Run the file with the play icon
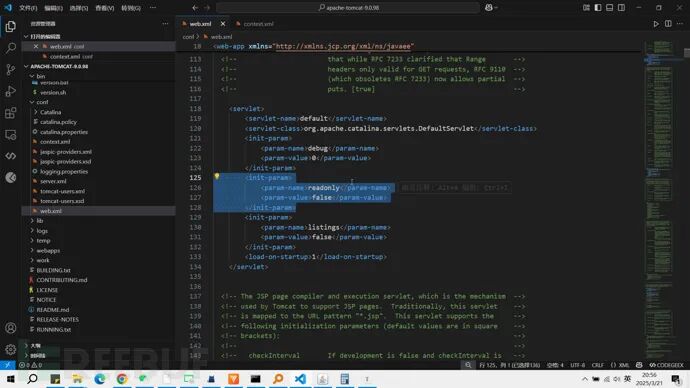This screenshot has height=388, width=690. click(x=656, y=24)
